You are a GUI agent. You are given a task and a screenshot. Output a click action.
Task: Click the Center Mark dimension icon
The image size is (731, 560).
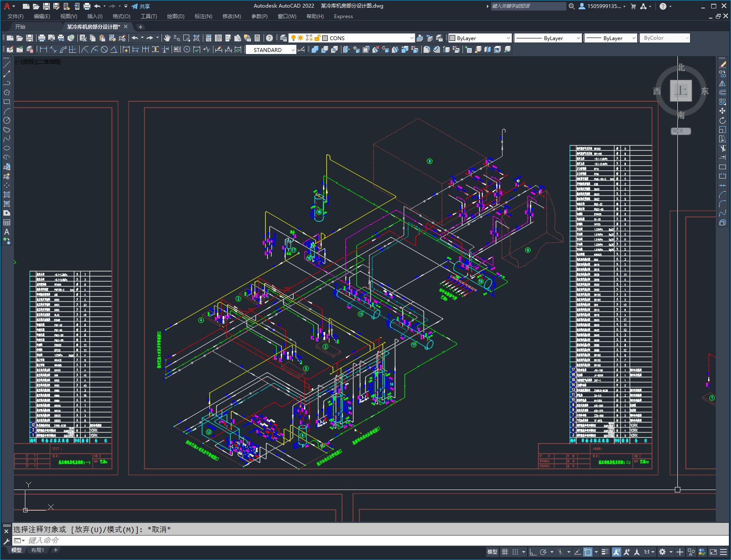click(x=187, y=50)
